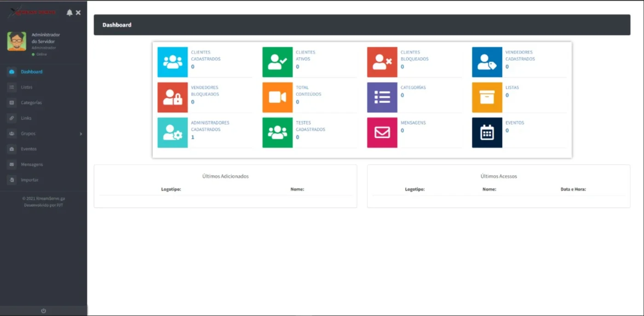
Task: Click the 'Clientes Cadastrados' card label
Action: coord(206,56)
